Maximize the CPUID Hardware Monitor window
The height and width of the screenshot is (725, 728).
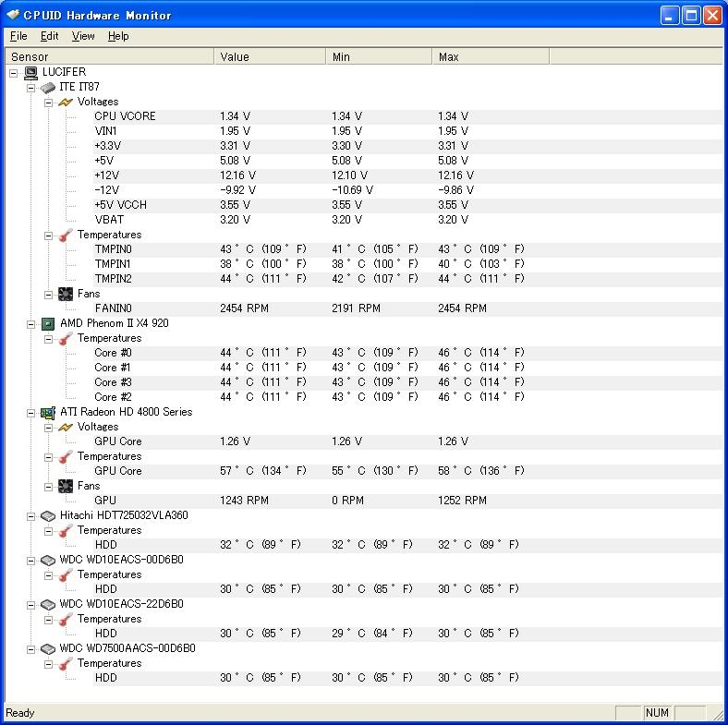[691, 16]
